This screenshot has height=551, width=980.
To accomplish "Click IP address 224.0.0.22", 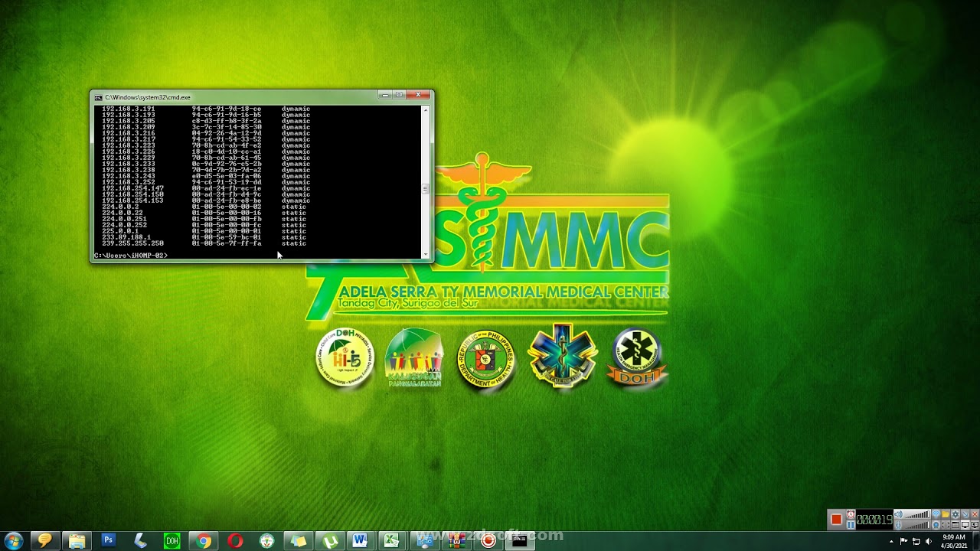I will (x=122, y=213).
